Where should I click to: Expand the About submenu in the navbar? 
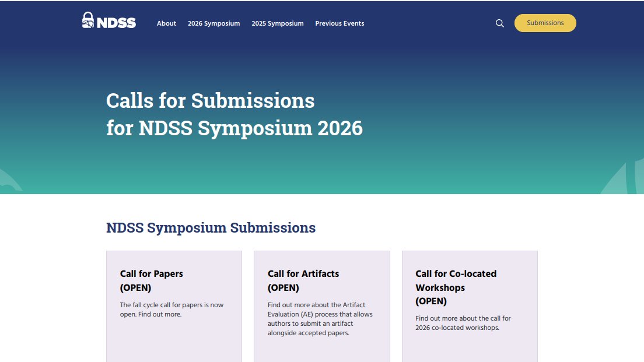coord(166,23)
